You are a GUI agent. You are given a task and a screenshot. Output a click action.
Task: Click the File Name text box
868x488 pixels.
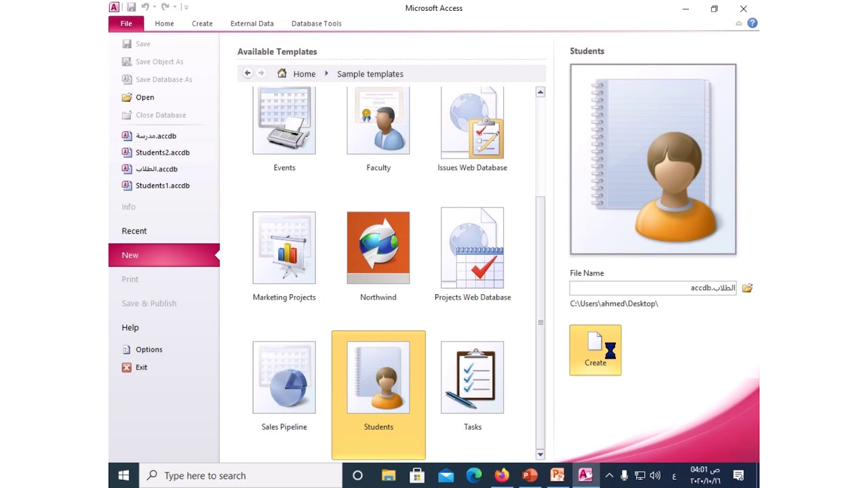[654, 288]
